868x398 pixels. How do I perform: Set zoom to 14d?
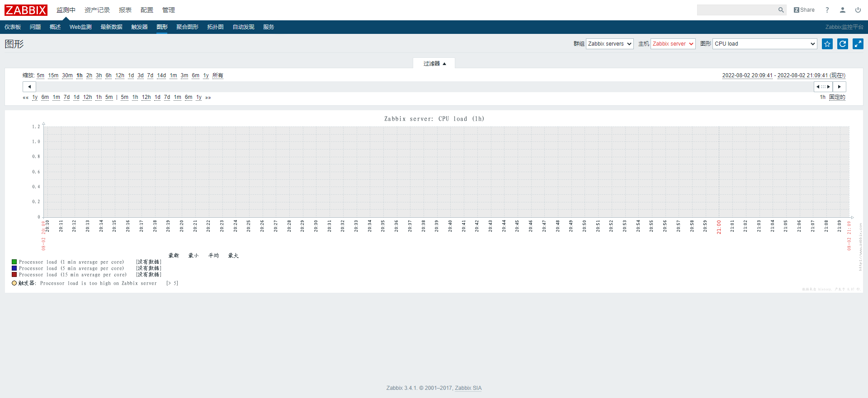click(161, 75)
